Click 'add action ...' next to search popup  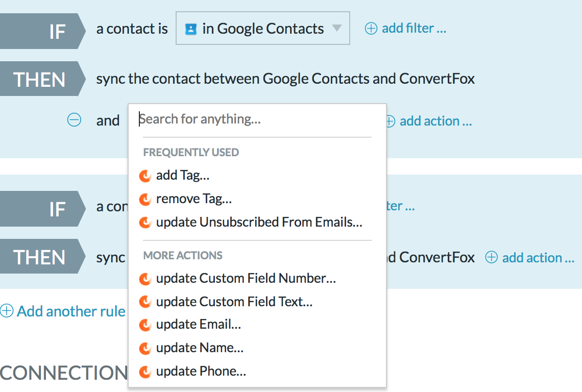point(435,121)
